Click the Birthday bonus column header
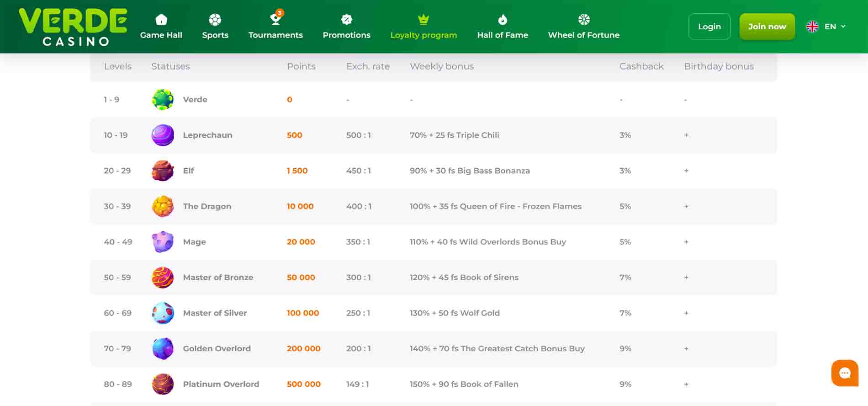 (719, 66)
